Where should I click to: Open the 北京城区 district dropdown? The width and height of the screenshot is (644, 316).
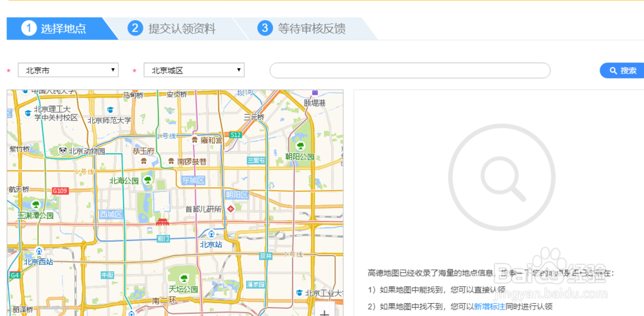tap(194, 70)
